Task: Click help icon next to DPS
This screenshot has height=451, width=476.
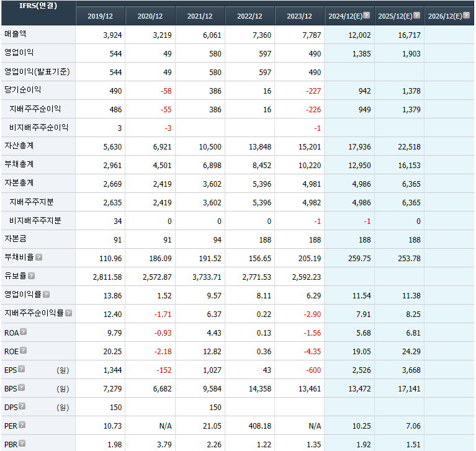Action: pos(22,406)
